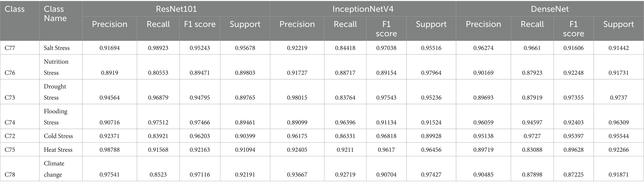
Task: Select the Salt Stress row label
Action: click(57, 48)
